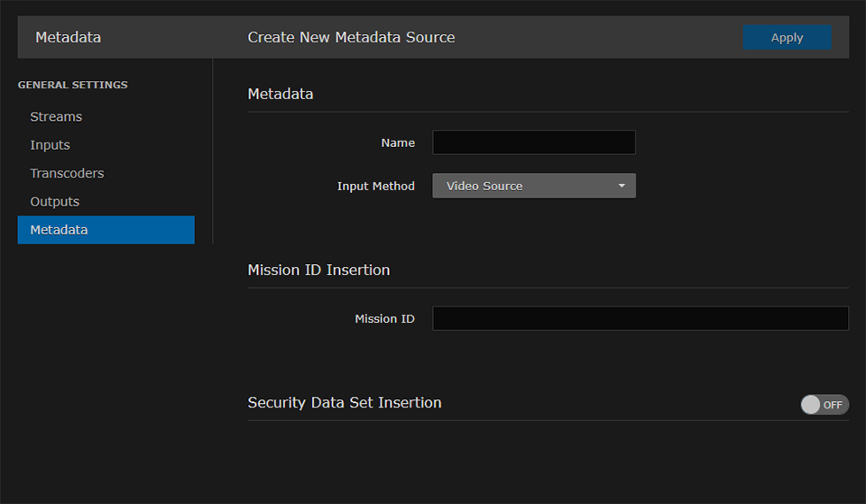Open the Streams settings page
Viewport: 866px width, 504px height.
(x=56, y=116)
